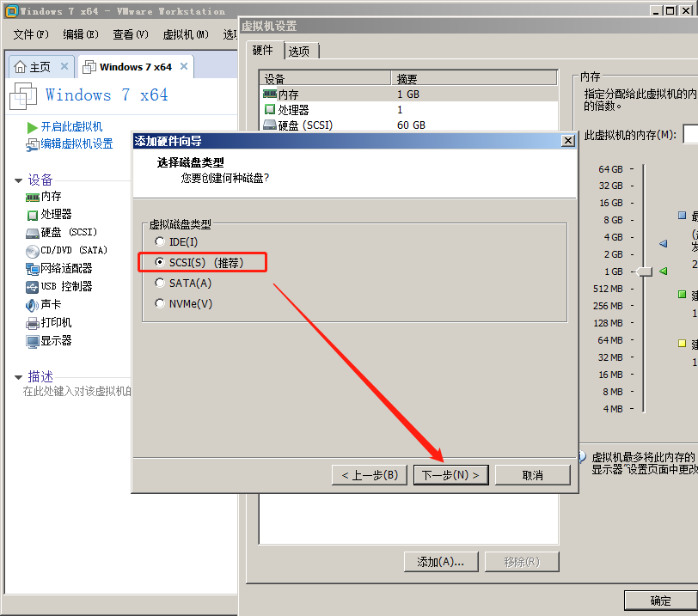
Task: Choose the NVMe(V) disk type option
Action: coord(160,303)
